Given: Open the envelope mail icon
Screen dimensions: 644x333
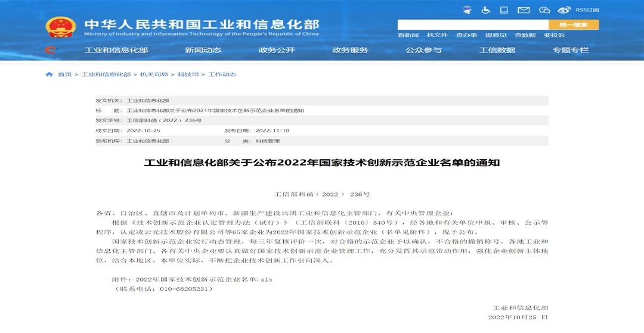Looking at the screenshot, I should [524, 10].
